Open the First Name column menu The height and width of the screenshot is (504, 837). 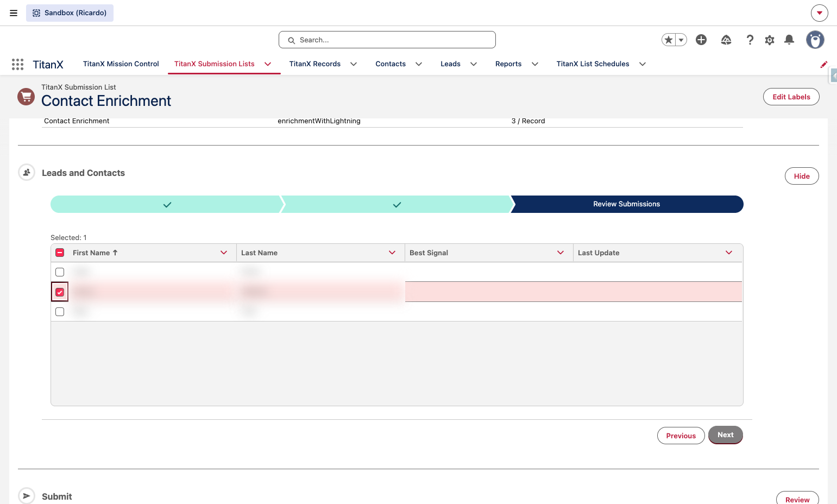coord(224,253)
